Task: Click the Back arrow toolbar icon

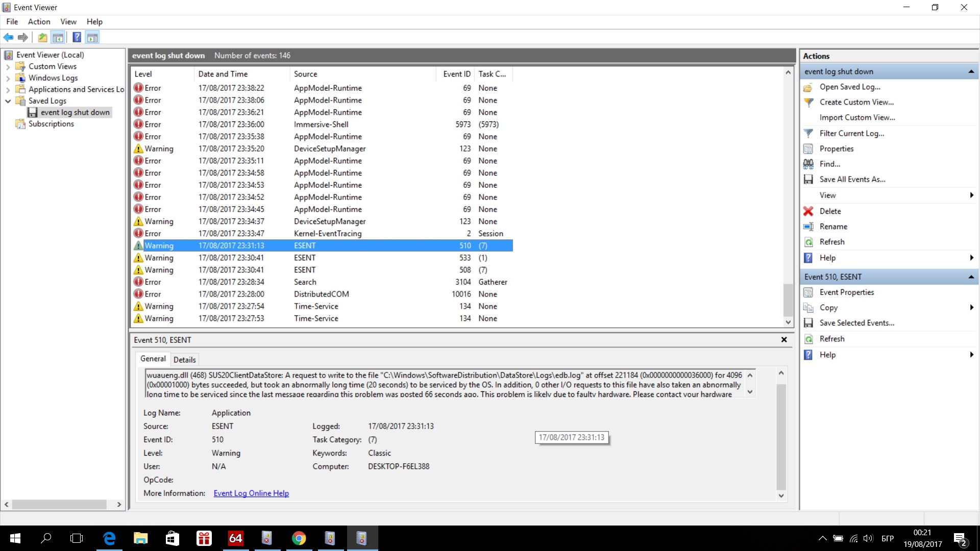Action: [x=8, y=37]
